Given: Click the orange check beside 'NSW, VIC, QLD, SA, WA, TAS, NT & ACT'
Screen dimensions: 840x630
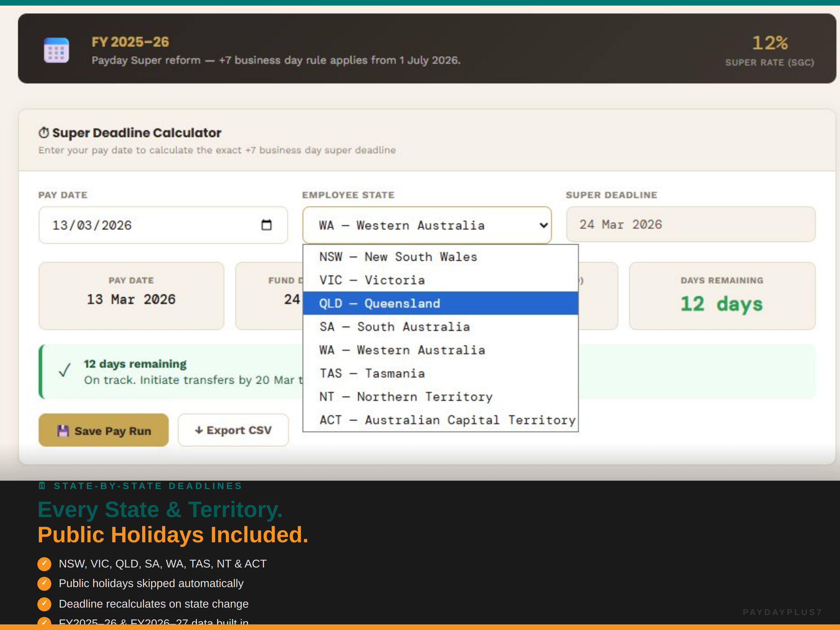Looking at the screenshot, I should 45,563.
